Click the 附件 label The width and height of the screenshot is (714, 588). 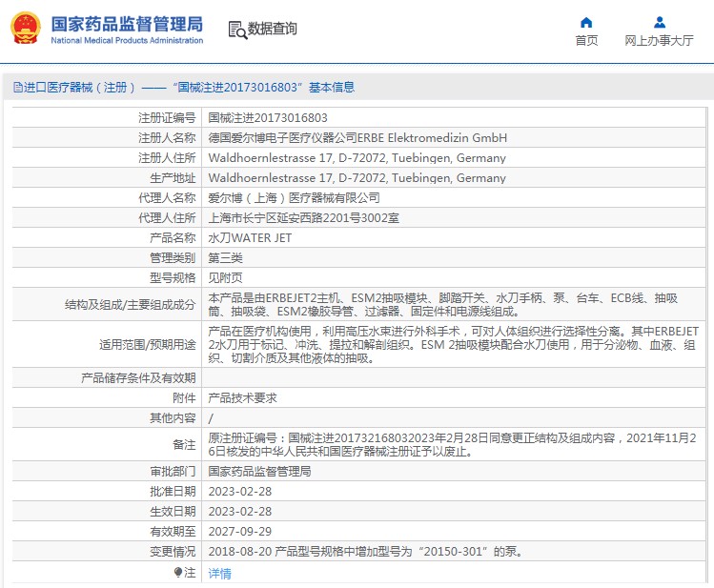coord(184,398)
